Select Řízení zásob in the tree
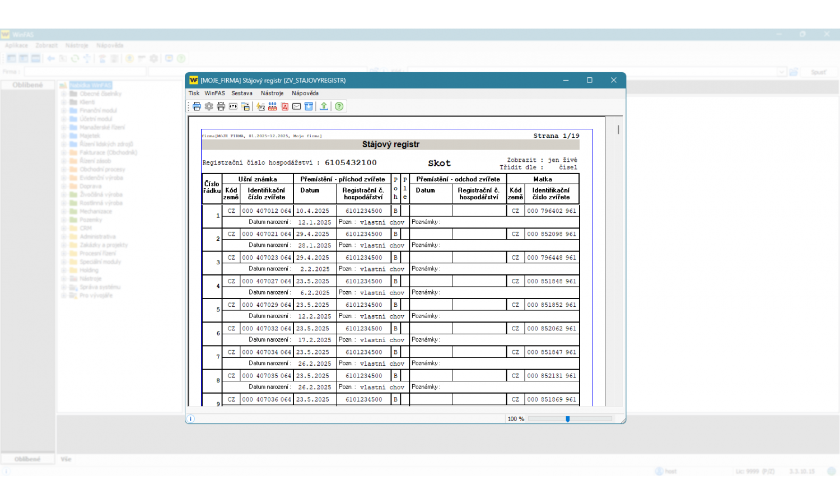The width and height of the screenshot is (840, 504). [x=95, y=161]
